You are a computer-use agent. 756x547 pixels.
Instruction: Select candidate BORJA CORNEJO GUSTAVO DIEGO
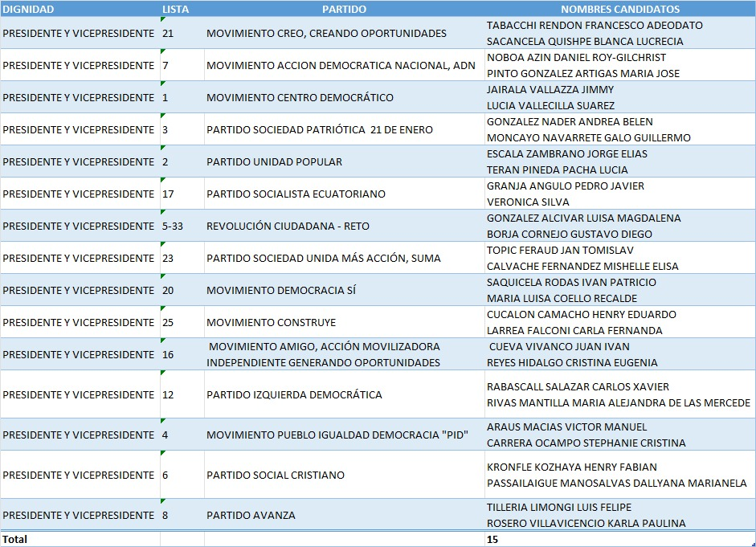tap(569, 235)
